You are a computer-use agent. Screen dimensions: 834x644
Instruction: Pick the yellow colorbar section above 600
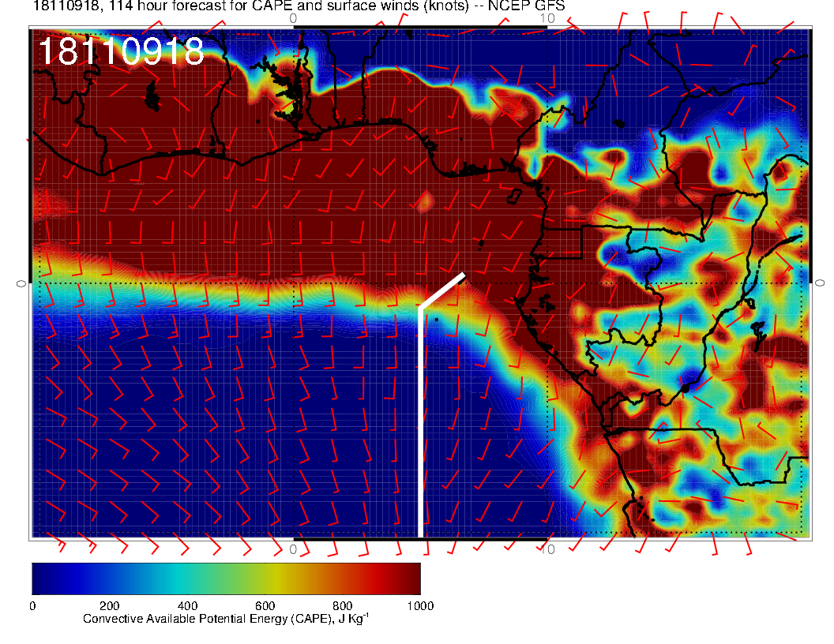(x=265, y=578)
